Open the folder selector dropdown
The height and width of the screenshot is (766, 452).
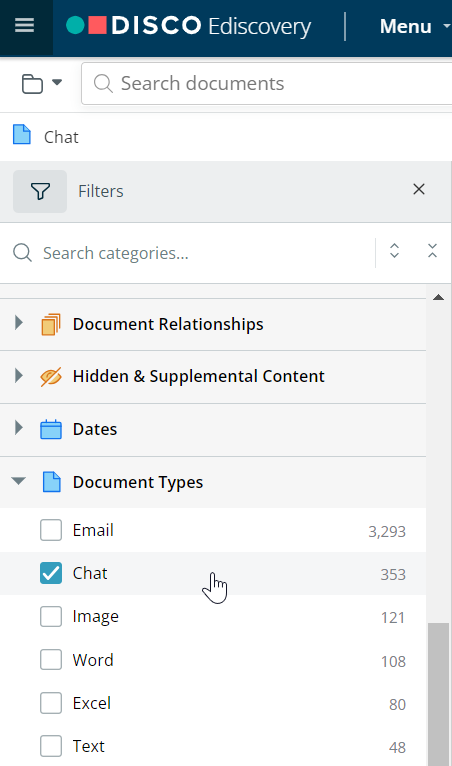click(x=42, y=84)
